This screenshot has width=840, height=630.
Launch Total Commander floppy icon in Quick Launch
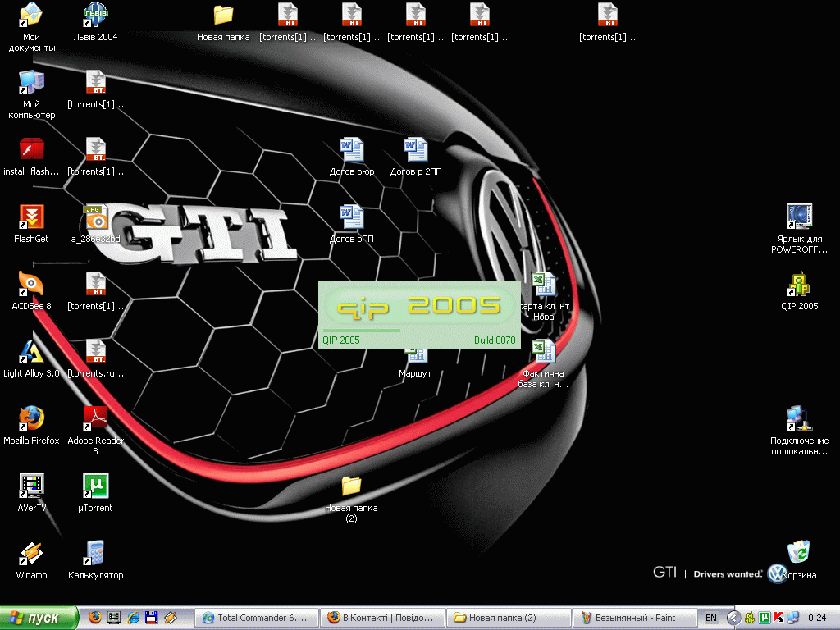[x=152, y=618]
